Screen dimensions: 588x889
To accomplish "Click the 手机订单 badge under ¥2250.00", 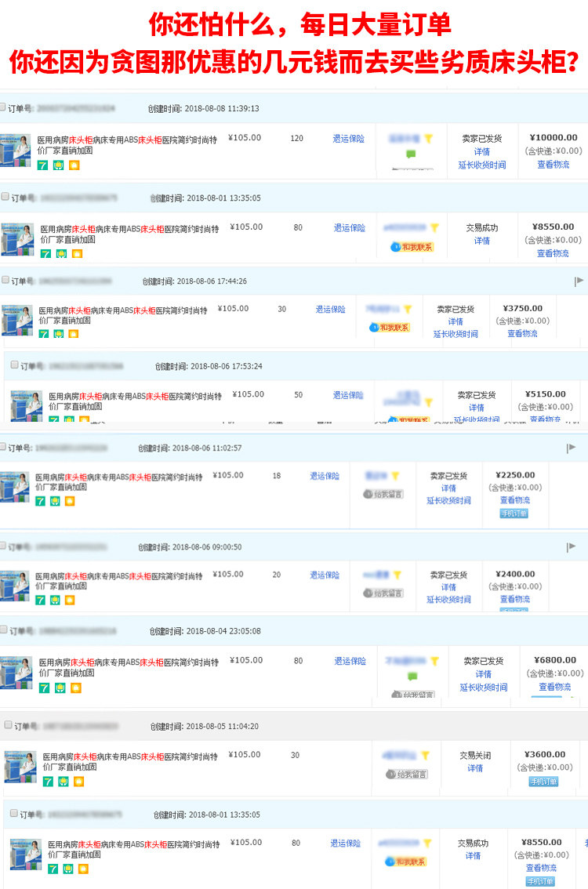I will 514,513.
